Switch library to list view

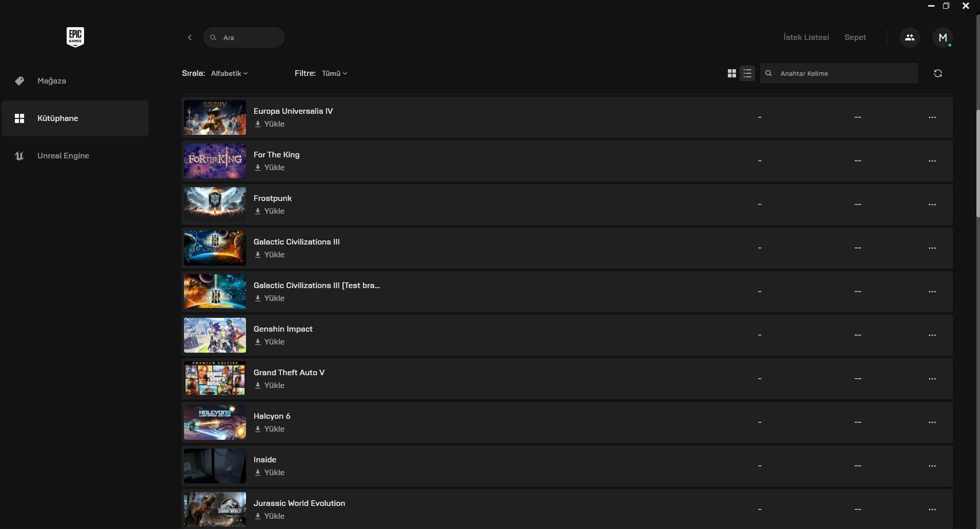pos(747,73)
